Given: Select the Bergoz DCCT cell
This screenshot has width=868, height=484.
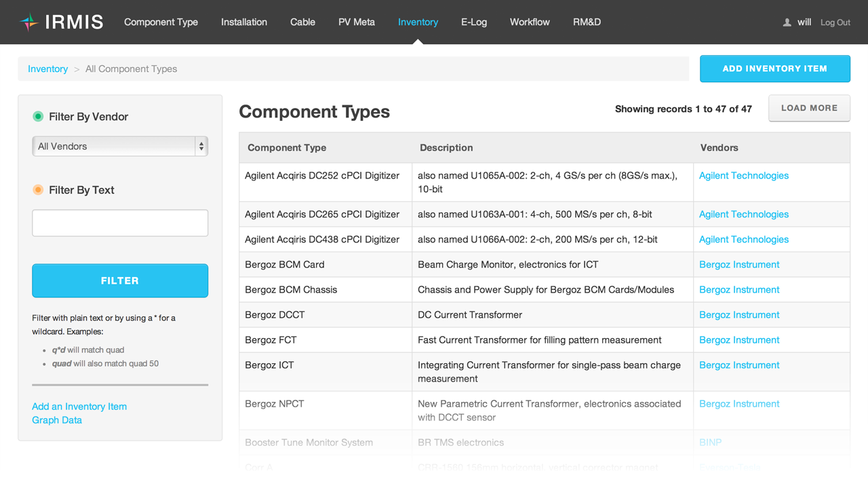Looking at the screenshot, I should (325, 315).
